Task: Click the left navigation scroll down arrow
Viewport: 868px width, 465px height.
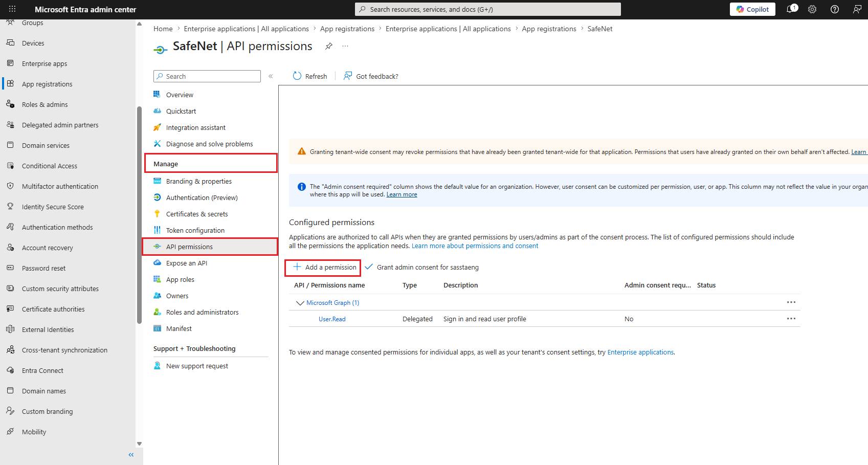Action: click(x=139, y=444)
